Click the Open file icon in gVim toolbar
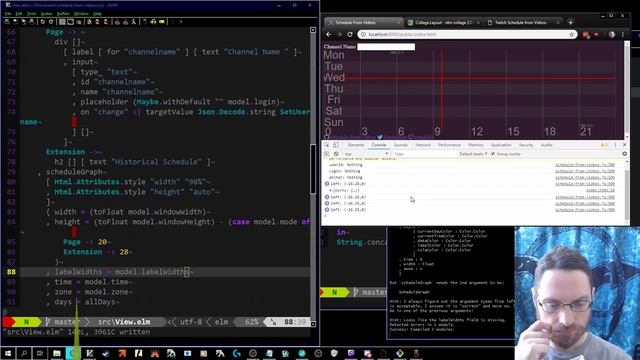This screenshot has height=360, width=640. pyautogui.click(x=7, y=22)
